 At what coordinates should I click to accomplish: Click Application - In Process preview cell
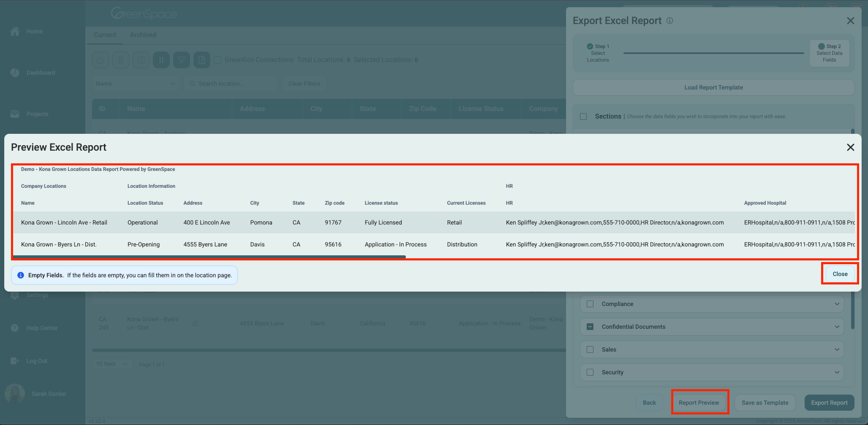pos(395,244)
